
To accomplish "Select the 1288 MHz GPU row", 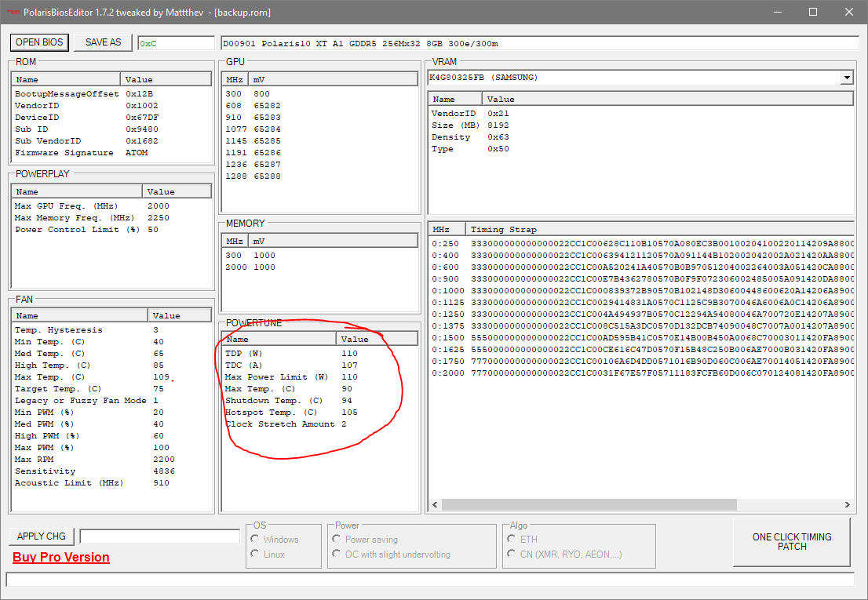I will point(319,176).
